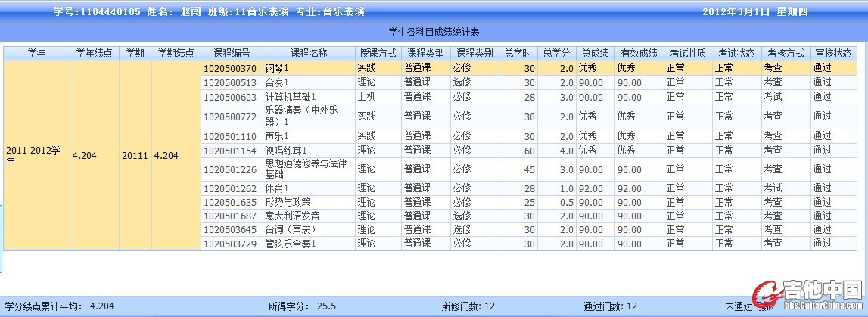The height and width of the screenshot is (317, 868).
Task: Click the 总学分 column header
Action: pyautogui.click(x=556, y=54)
